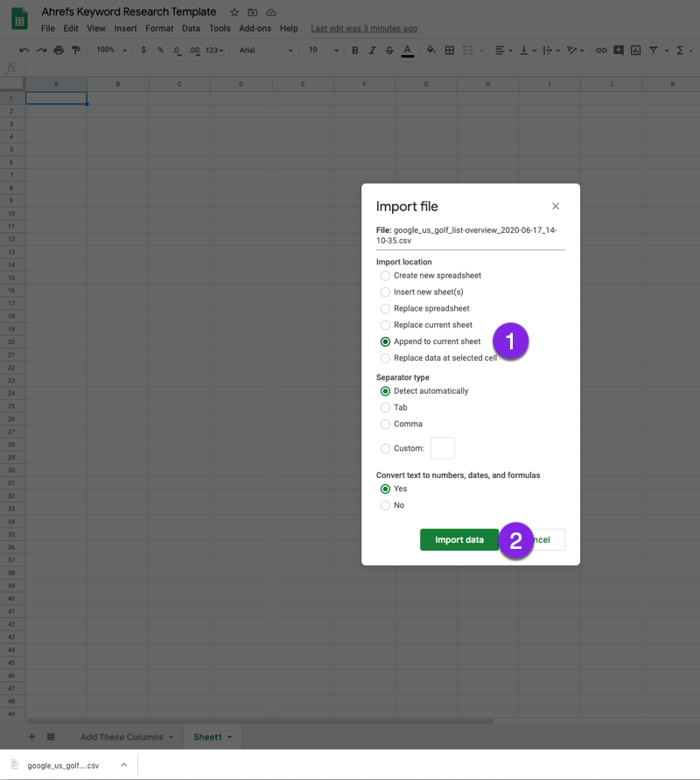Star the Ahrefs Keyword Research Template

(x=234, y=12)
